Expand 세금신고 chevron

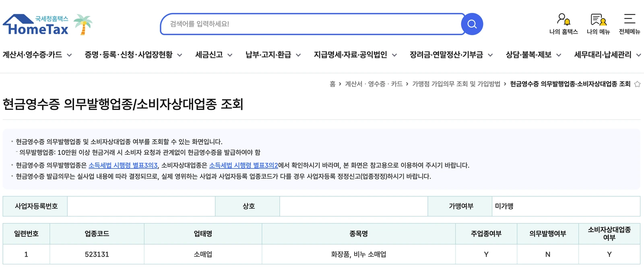pyautogui.click(x=230, y=55)
